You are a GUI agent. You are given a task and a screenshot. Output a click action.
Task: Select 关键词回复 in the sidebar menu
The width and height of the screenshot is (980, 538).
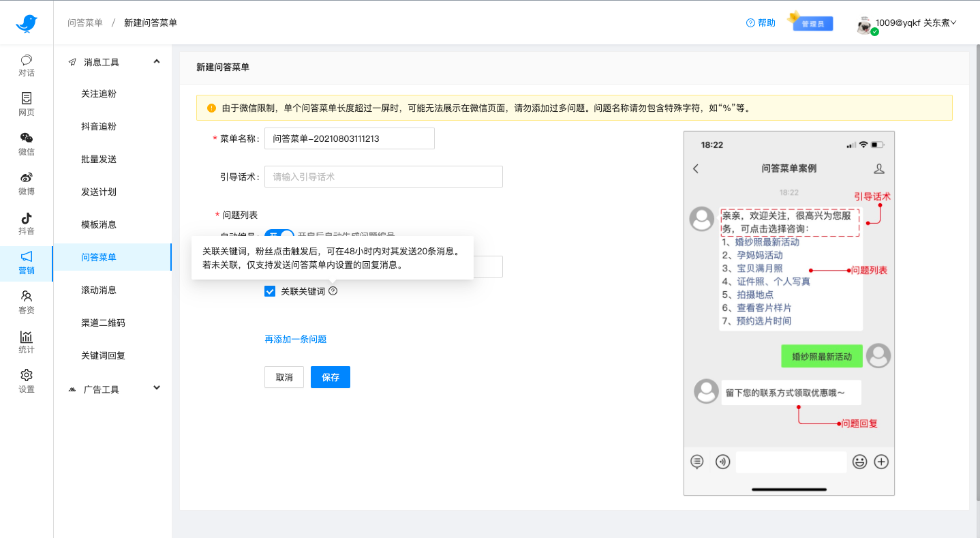pos(99,355)
